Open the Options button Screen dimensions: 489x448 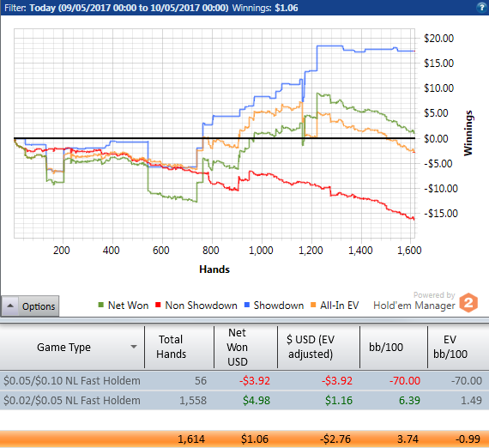[x=30, y=306]
